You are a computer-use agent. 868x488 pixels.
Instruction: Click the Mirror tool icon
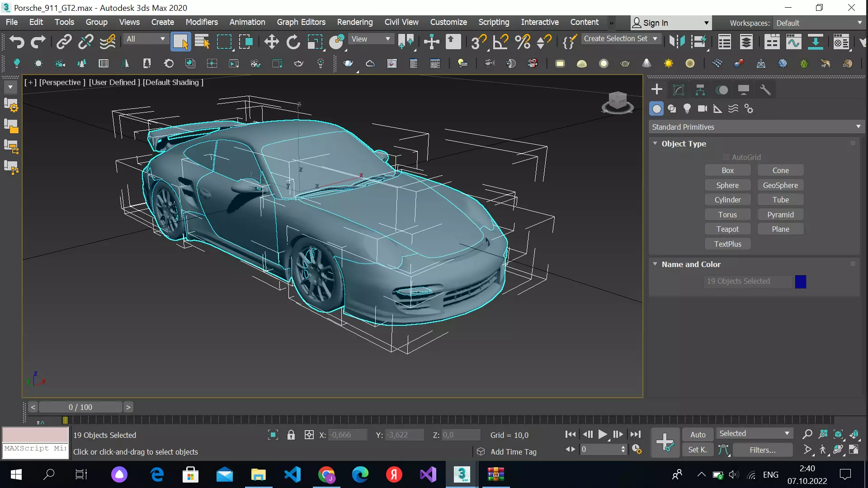[x=677, y=42]
